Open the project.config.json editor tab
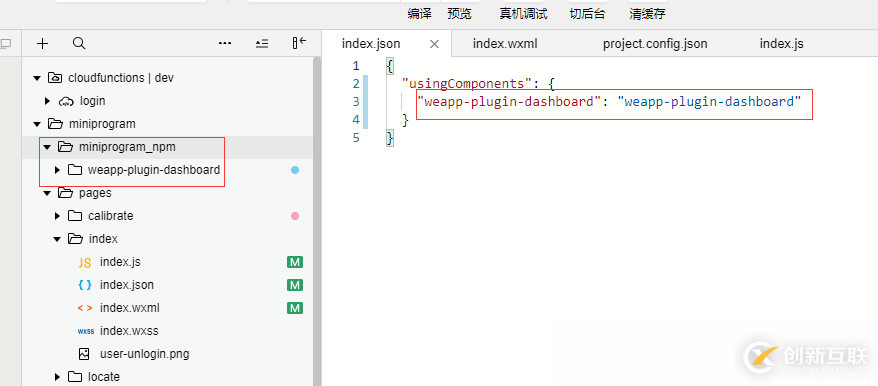This screenshot has height=386, width=878. click(655, 44)
